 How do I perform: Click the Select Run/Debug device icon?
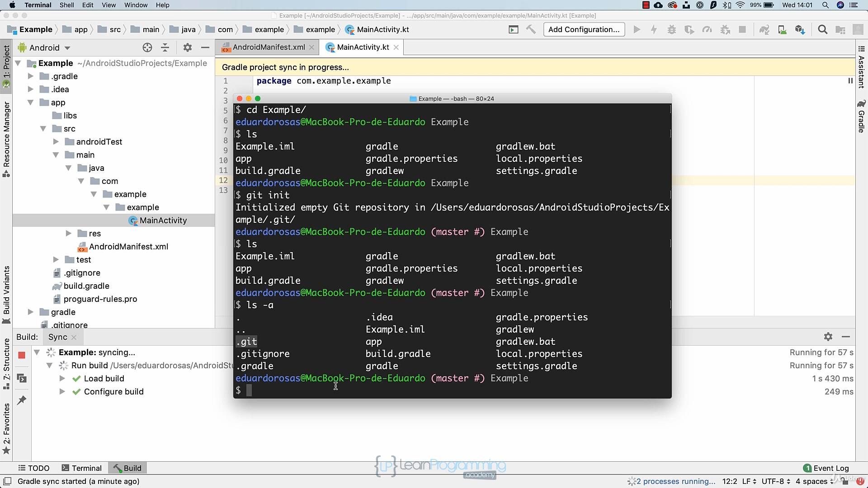514,30
